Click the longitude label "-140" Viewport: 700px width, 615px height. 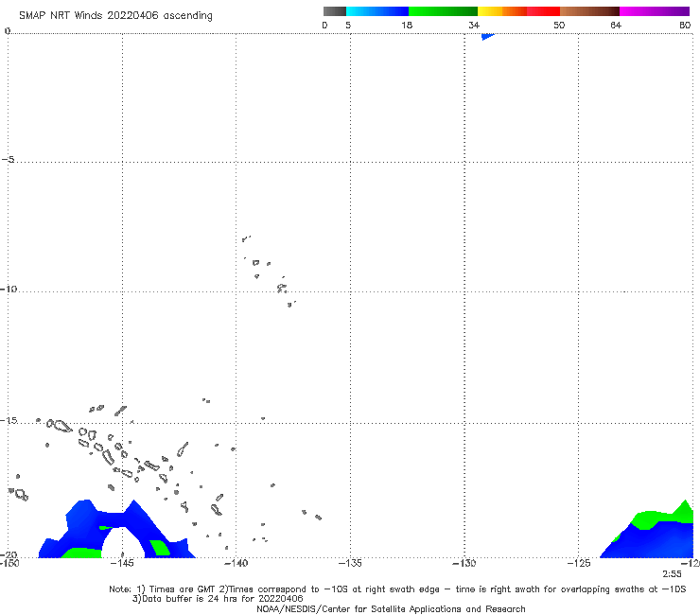click(236, 563)
